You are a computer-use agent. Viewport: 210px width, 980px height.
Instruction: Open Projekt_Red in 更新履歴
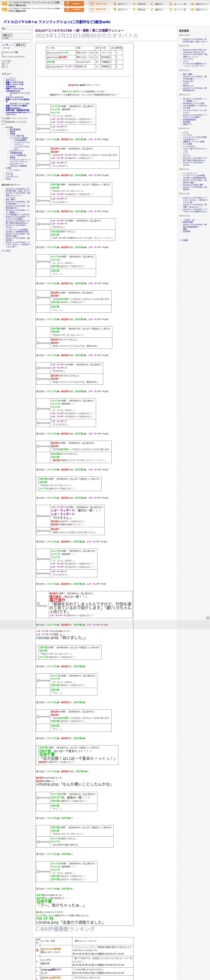pos(188,81)
